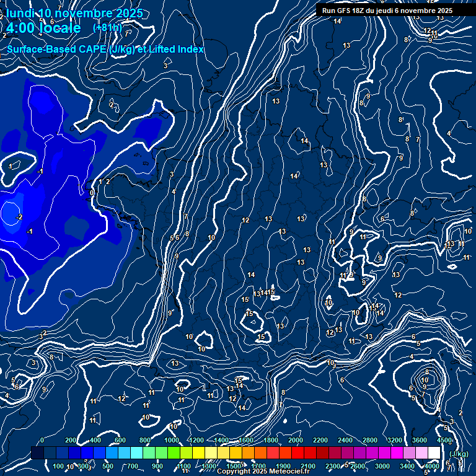Click the '1000' legend scale value
476x476 pixels.
[172, 440]
